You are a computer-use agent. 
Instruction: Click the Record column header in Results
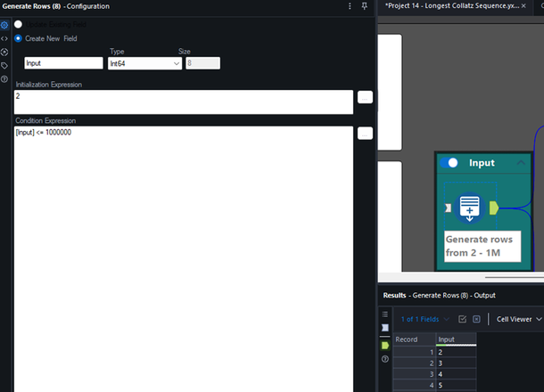pos(415,339)
